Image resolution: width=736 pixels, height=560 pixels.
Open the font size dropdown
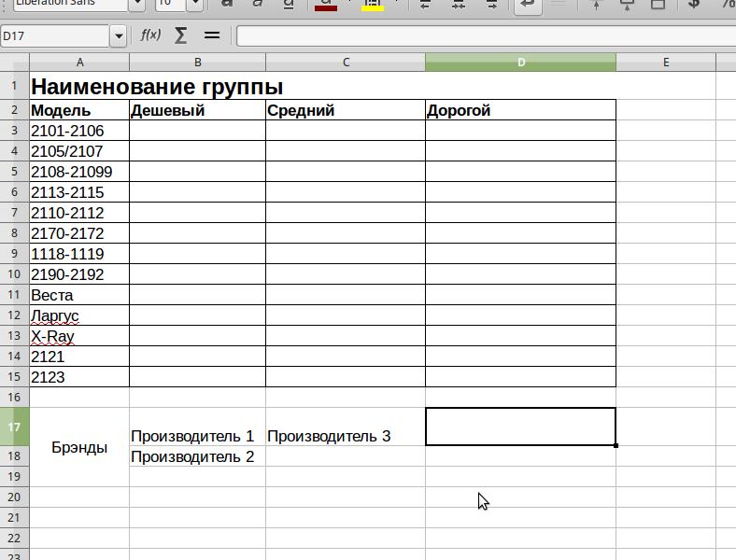coord(194,5)
